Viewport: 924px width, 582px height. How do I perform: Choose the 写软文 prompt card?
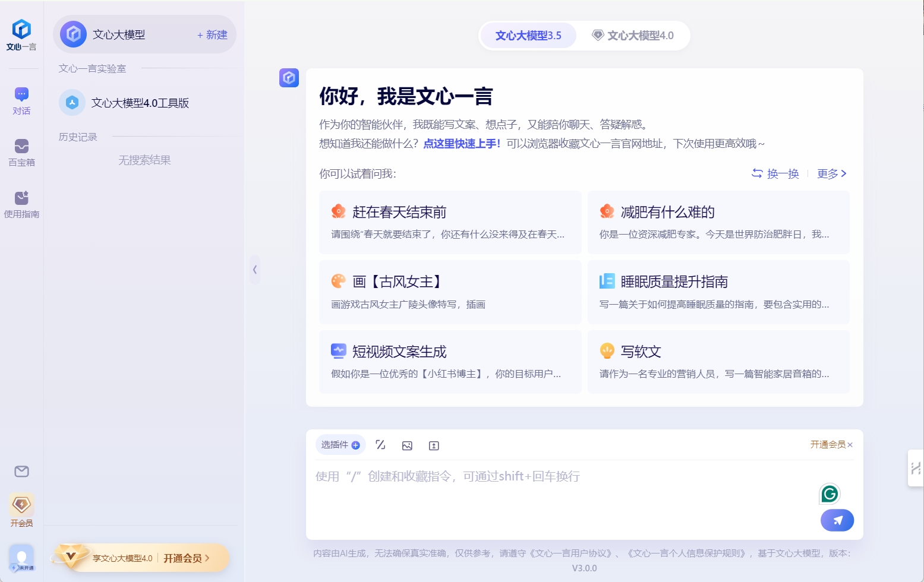(x=718, y=362)
